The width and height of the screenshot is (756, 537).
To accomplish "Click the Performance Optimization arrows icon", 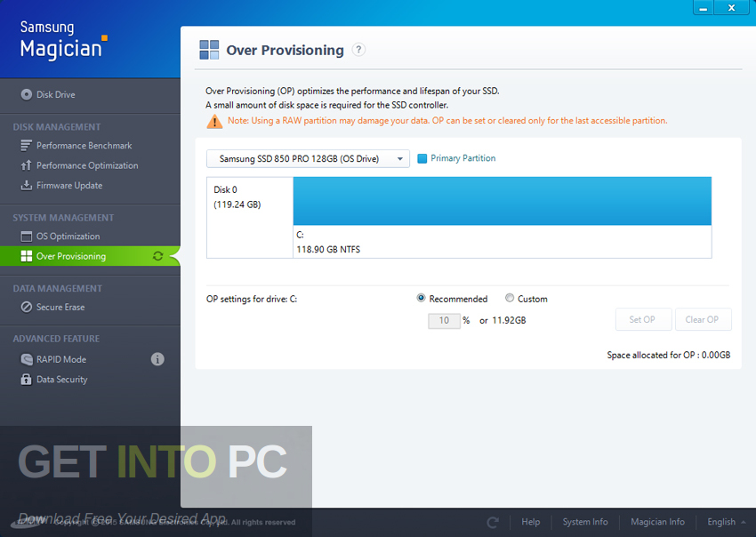I will coord(26,165).
